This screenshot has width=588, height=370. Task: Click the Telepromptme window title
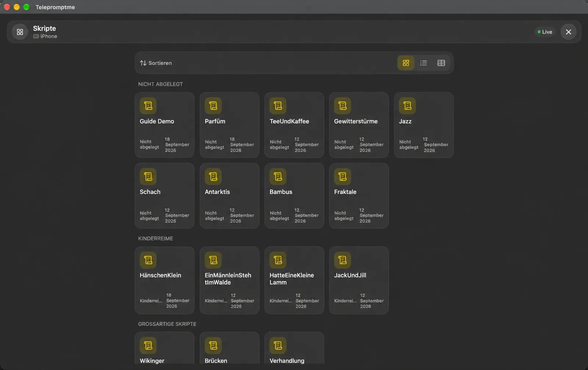(x=55, y=7)
